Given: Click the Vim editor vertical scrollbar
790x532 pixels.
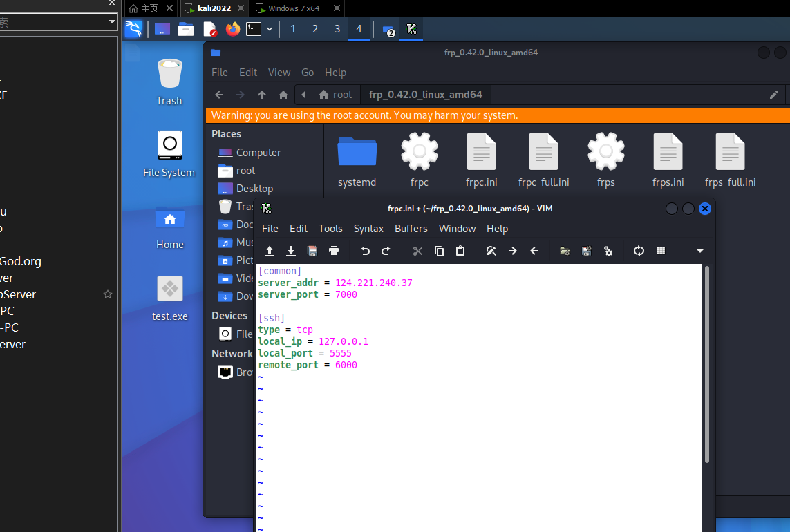Looking at the screenshot, I should click(707, 364).
